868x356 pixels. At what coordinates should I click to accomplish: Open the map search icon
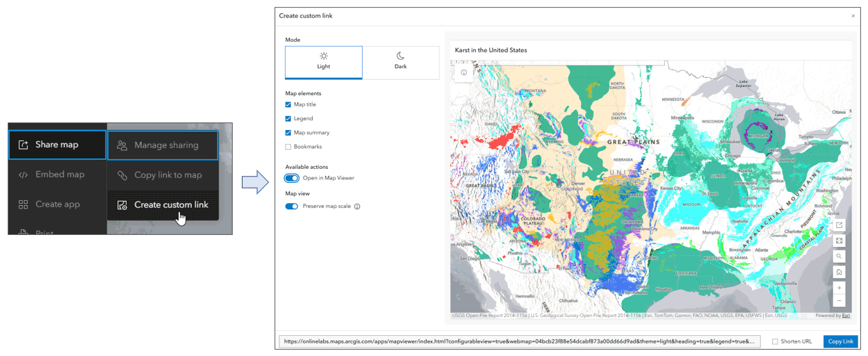[840, 257]
